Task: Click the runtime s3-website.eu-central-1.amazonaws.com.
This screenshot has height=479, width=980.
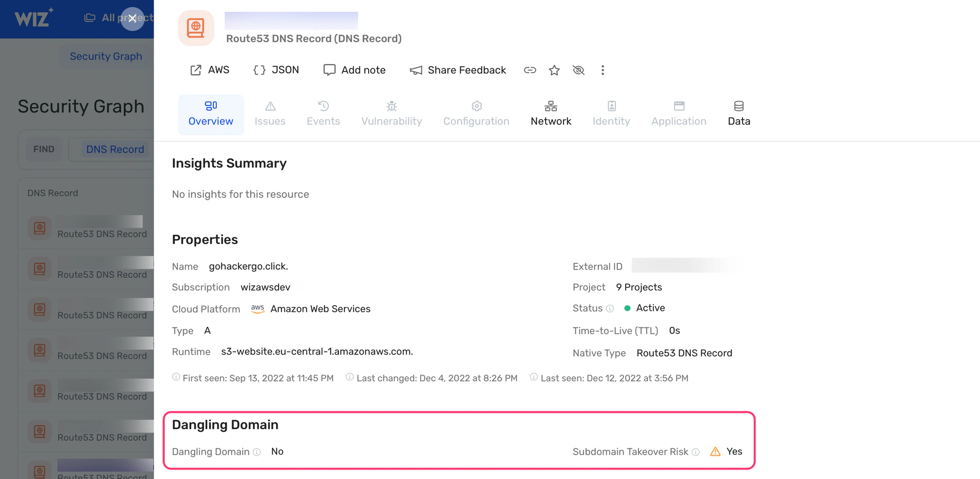Action: click(x=317, y=352)
